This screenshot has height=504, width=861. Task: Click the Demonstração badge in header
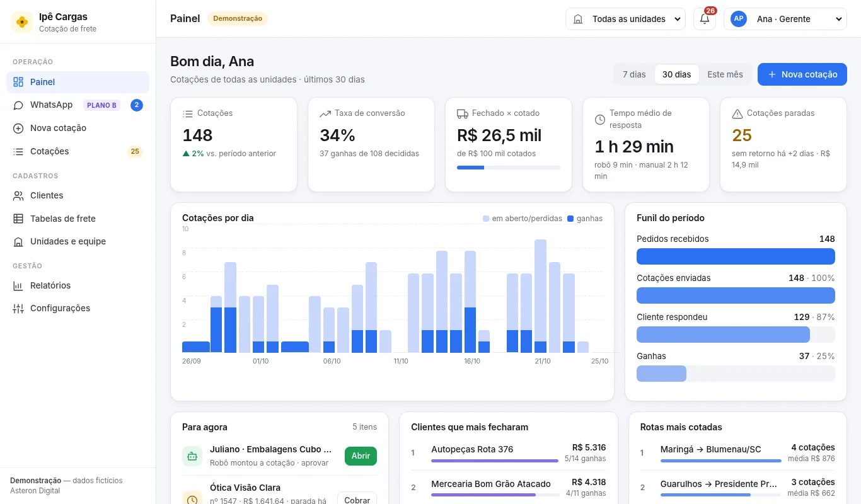click(x=238, y=19)
